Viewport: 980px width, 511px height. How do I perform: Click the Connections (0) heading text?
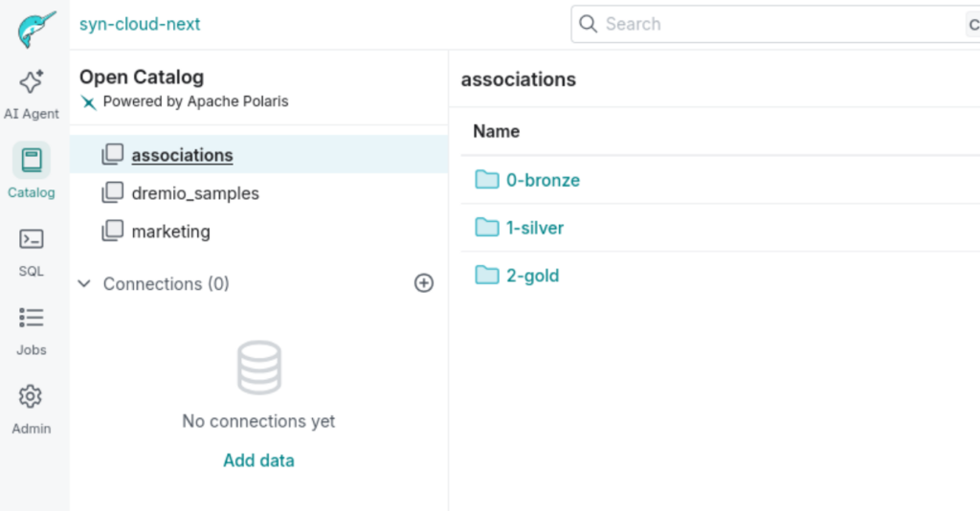tap(167, 283)
